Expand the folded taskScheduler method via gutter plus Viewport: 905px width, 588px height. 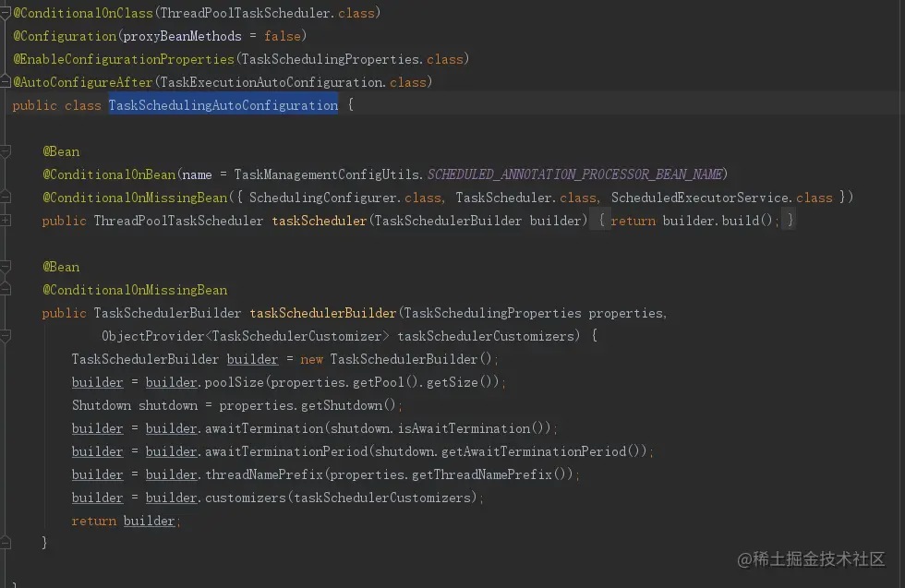pos(6,220)
